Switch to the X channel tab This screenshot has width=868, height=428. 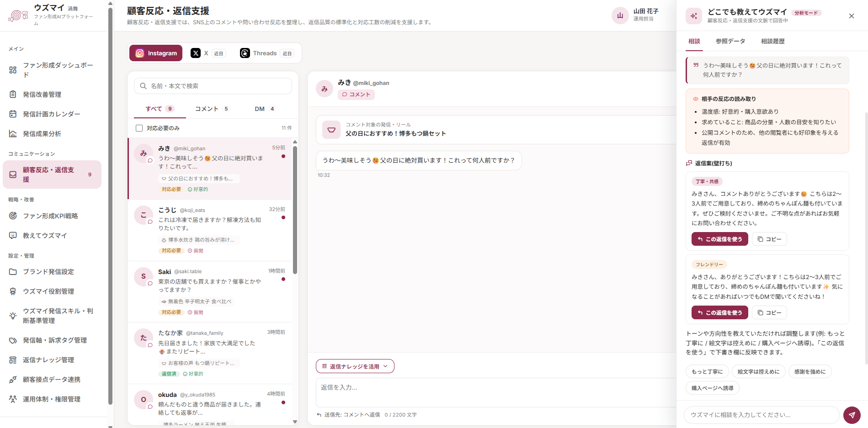[x=208, y=53]
